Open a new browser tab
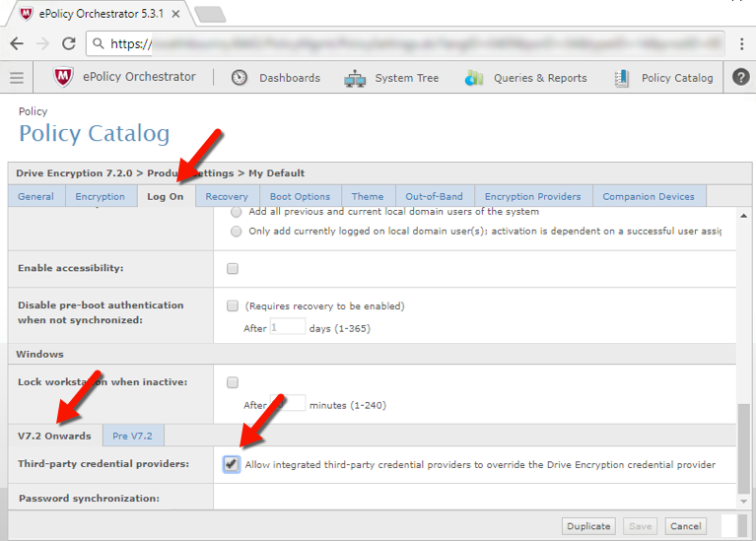The image size is (756, 541). tap(210, 15)
